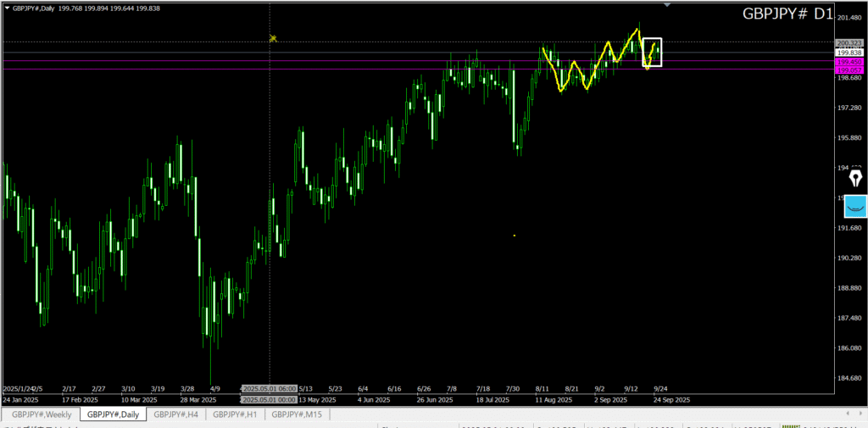Select the GBPJPY#,Daily chart tab

point(114,414)
